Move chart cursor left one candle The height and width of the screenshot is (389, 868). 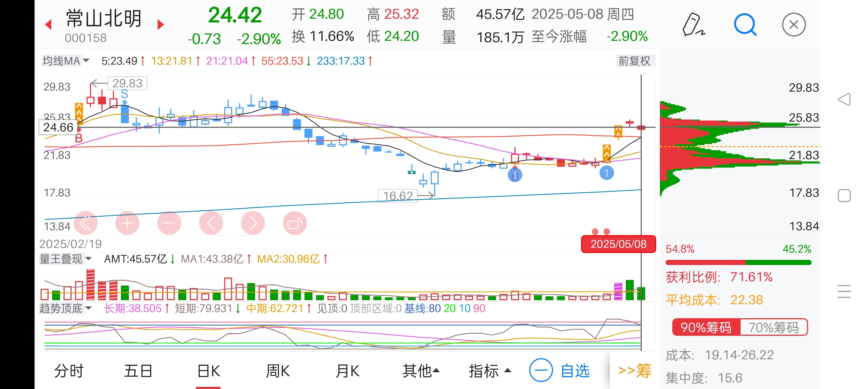[211, 223]
